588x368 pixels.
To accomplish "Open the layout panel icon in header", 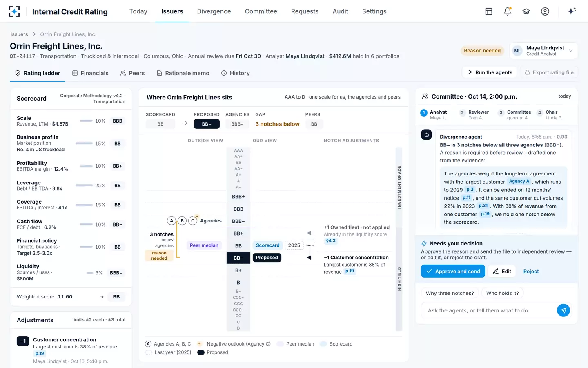I will 489,11.
